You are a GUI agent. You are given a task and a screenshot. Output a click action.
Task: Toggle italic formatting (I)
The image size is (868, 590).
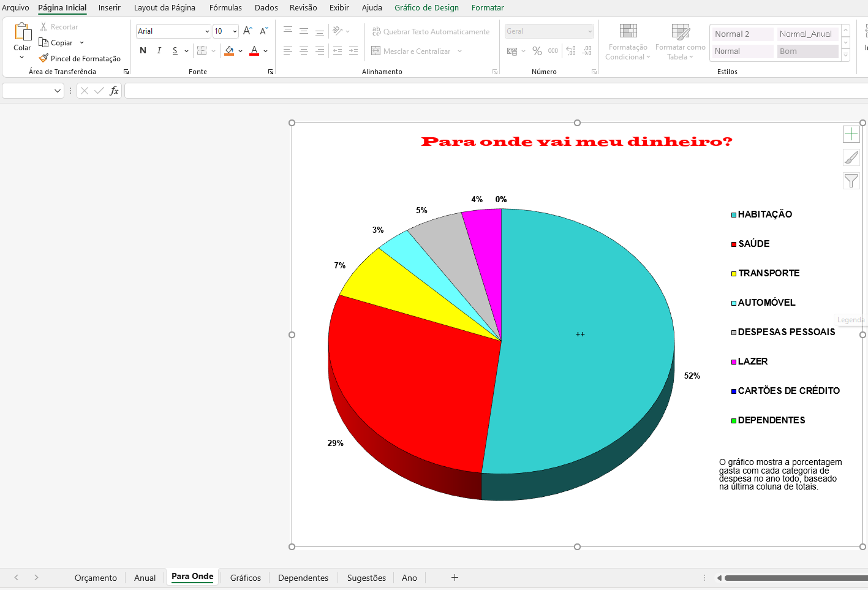point(159,51)
